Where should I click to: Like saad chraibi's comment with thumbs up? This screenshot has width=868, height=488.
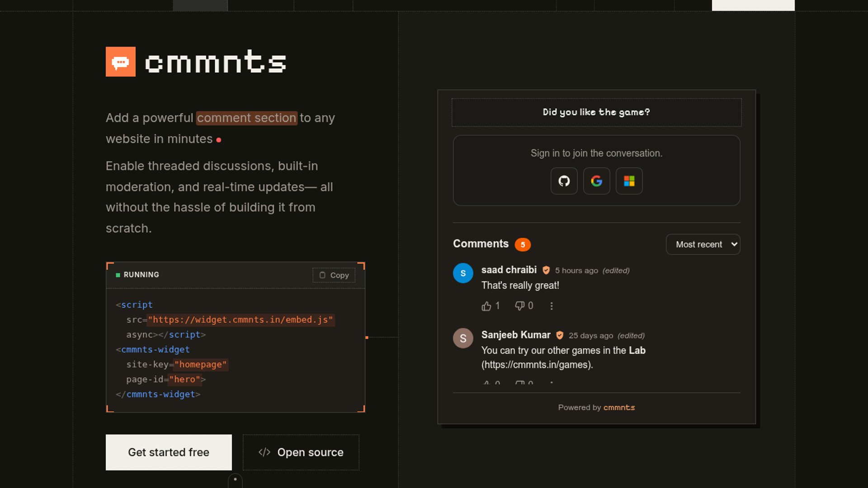[x=491, y=306]
